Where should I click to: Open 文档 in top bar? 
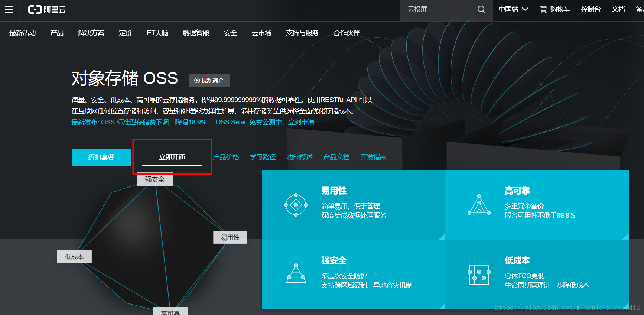[x=618, y=9]
